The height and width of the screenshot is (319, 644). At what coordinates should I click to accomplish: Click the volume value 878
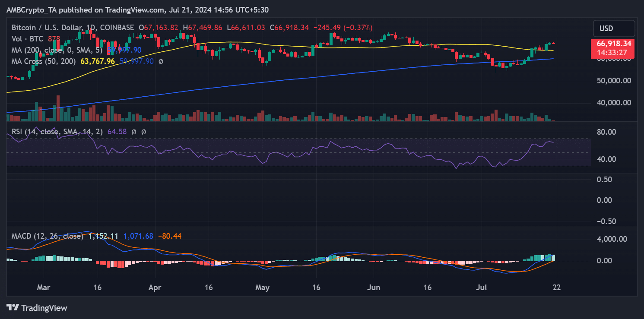point(55,38)
